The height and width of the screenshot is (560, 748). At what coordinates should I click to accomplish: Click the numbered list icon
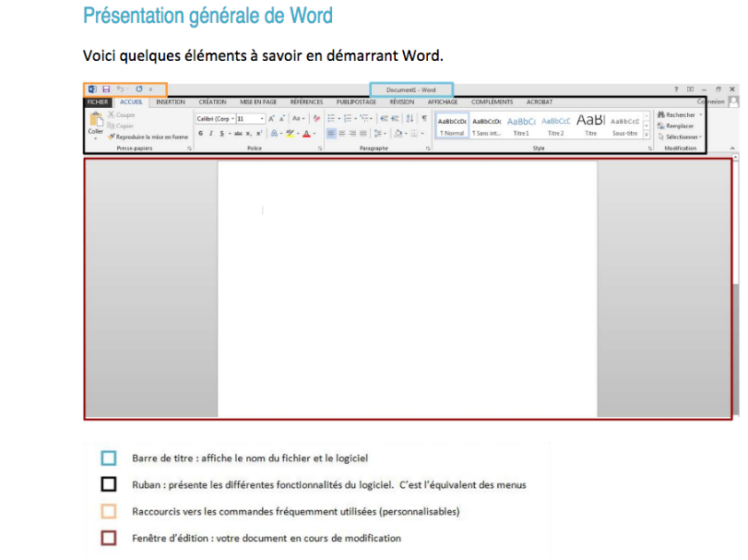coord(348,118)
